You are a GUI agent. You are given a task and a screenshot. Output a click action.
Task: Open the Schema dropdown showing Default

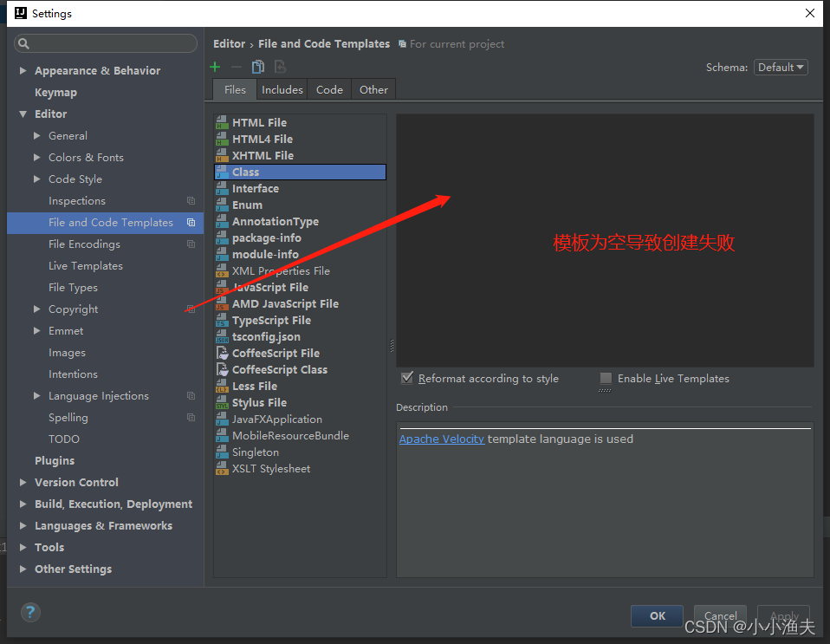[780, 67]
